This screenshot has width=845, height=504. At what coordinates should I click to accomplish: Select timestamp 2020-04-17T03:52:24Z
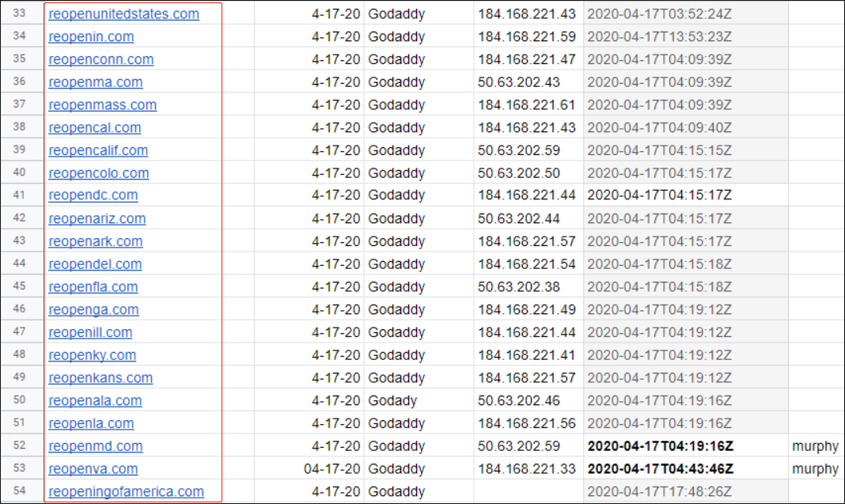685,14
